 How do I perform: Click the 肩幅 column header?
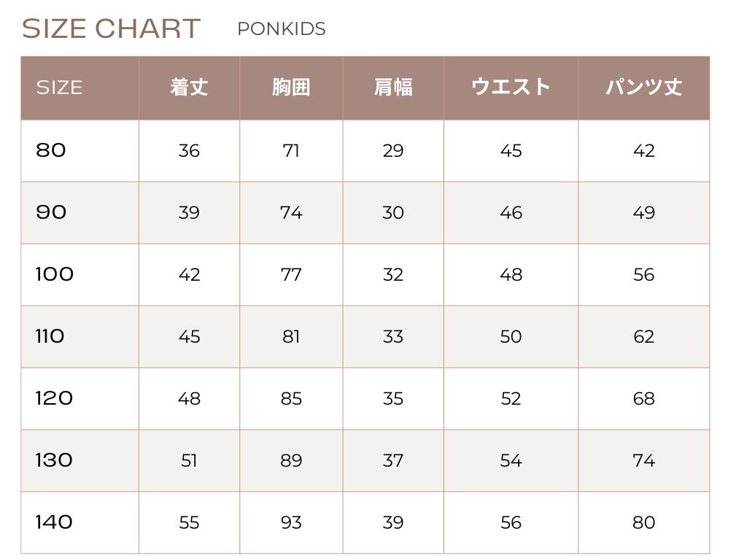coord(393,87)
